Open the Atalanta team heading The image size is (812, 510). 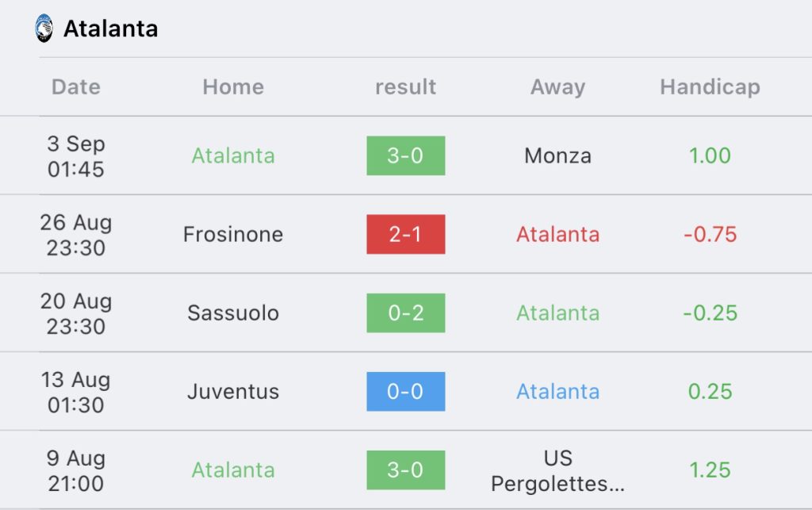click(x=110, y=29)
